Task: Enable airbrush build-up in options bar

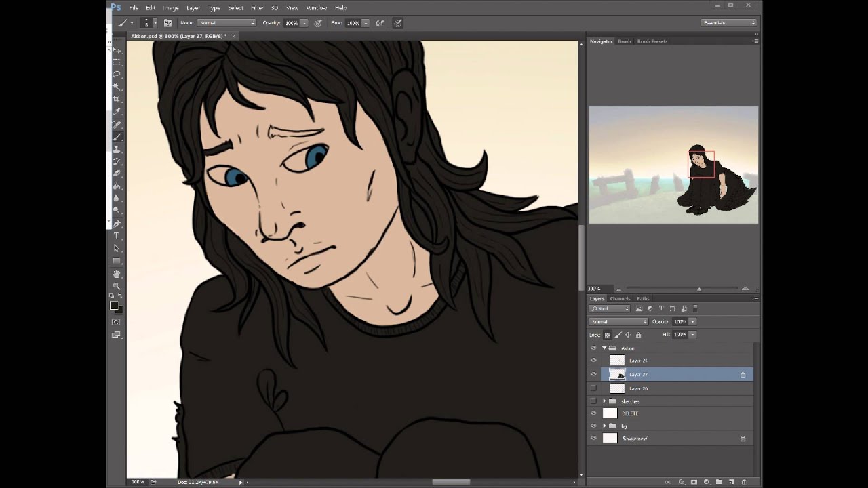Action: (x=380, y=23)
